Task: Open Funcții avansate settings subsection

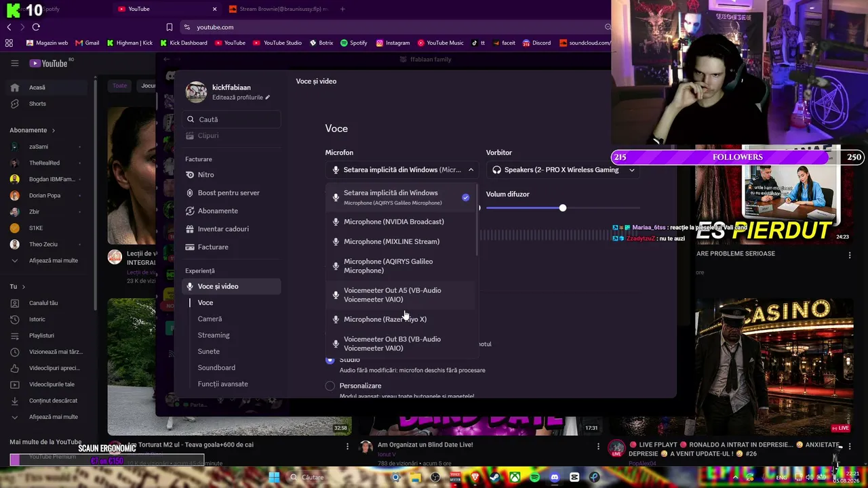Action: (223, 384)
